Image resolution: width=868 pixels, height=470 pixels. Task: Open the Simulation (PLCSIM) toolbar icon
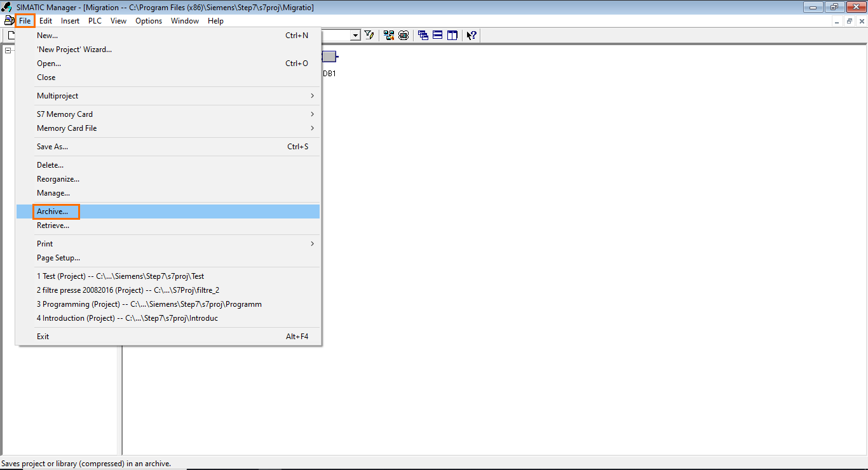(x=403, y=35)
